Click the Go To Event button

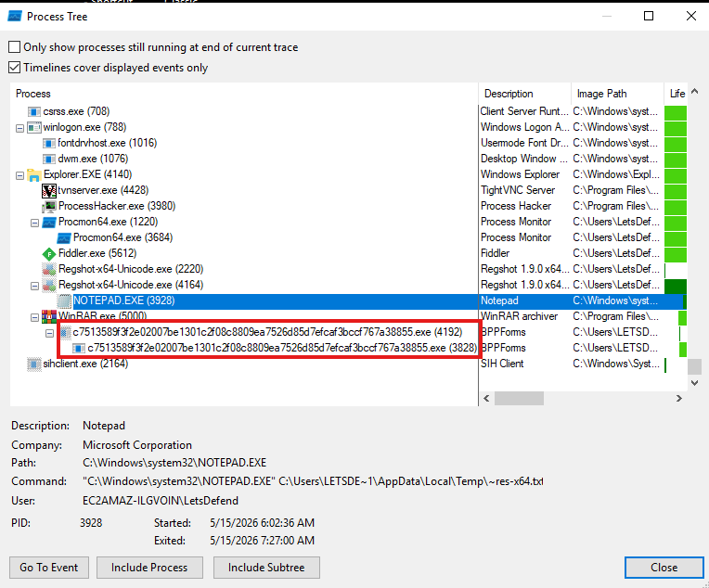(49, 568)
